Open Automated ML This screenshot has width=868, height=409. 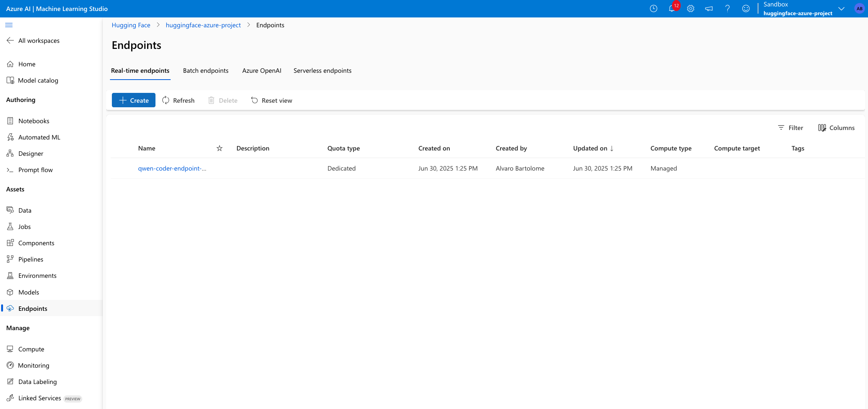coord(39,137)
